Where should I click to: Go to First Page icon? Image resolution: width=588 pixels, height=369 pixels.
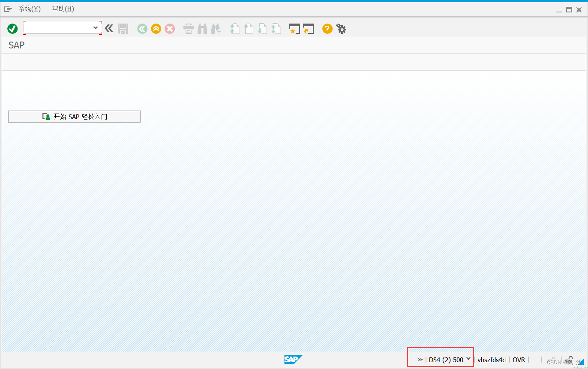click(x=234, y=29)
